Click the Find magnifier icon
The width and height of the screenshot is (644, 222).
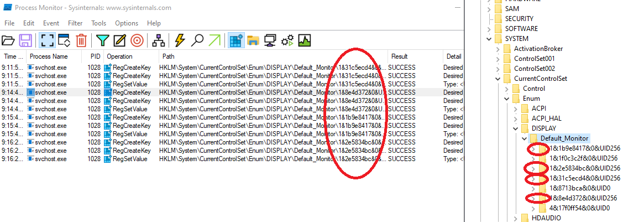[x=197, y=40]
